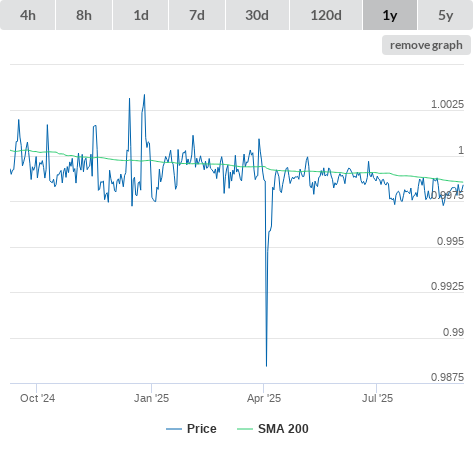Viewport: 474px width, 455px height.
Task: Click the Jul '25 axis tick label
Action: pyautogui.click(x=377, y=398)
